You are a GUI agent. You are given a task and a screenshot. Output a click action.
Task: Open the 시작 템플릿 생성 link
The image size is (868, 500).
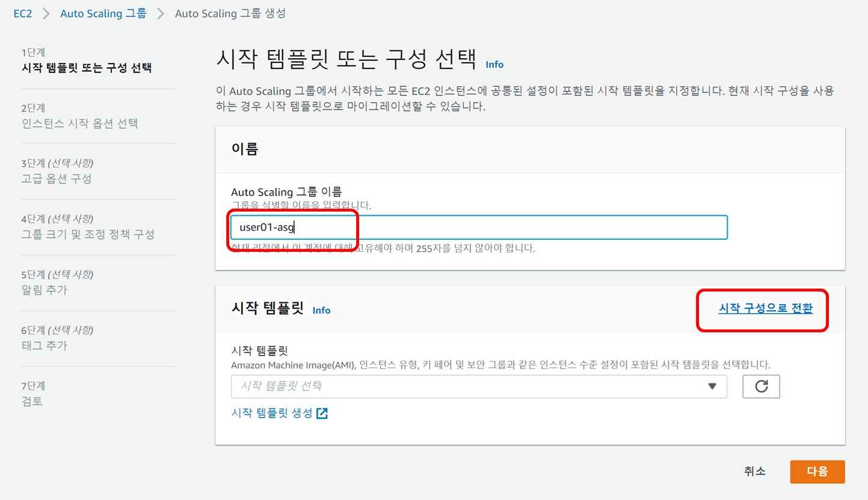(272, 413)
